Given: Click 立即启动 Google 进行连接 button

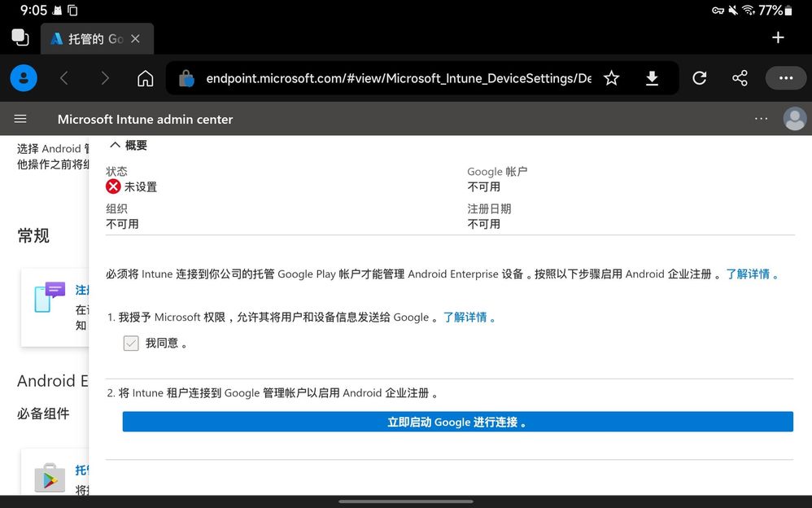Looking at the screenshot, I should (x=458, y=422).
